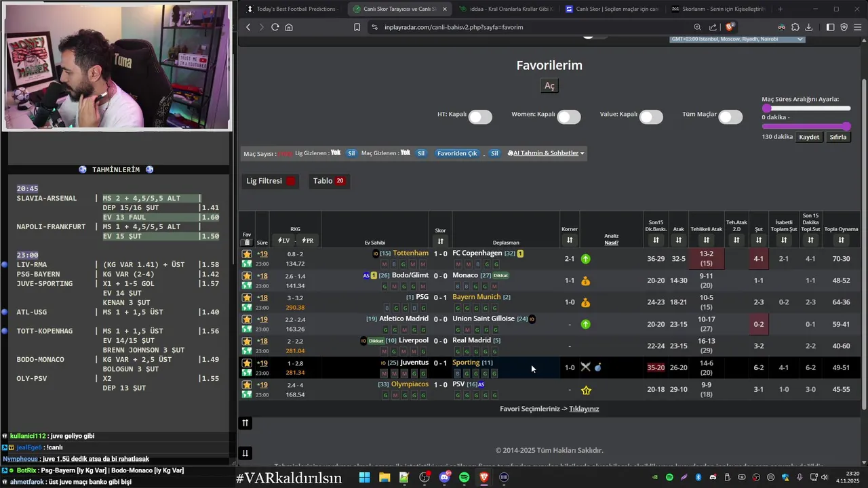The width and height of the screenshot is (868, 488).
Task: Open Windows Start menu
Action: [x=364, y=477]
